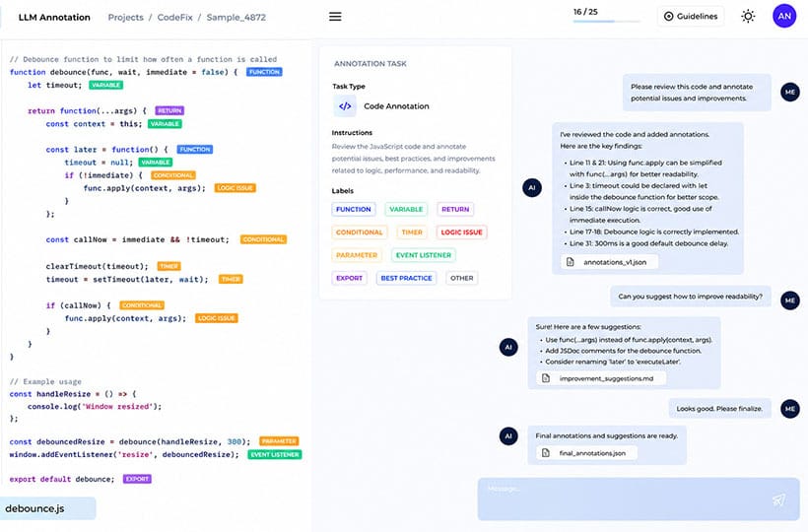Click TIMER tag next to clearTimeout

pyautogui.click(x=169, y=266)
